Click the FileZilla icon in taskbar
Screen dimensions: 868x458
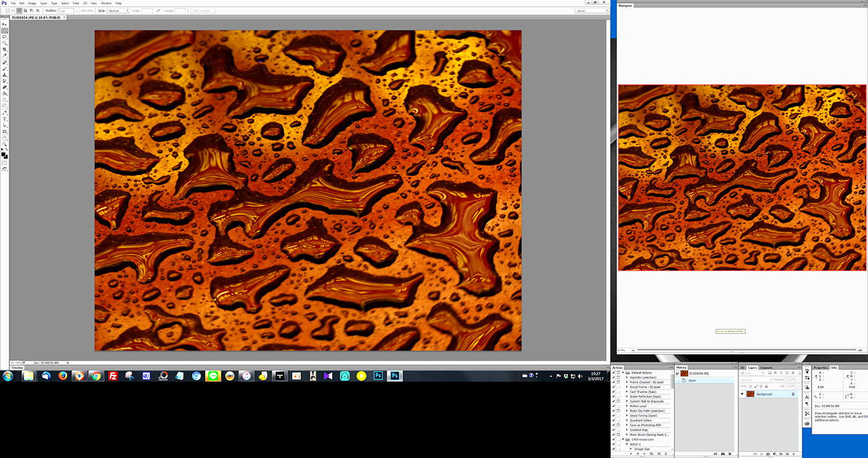click(x=113, y=376)
